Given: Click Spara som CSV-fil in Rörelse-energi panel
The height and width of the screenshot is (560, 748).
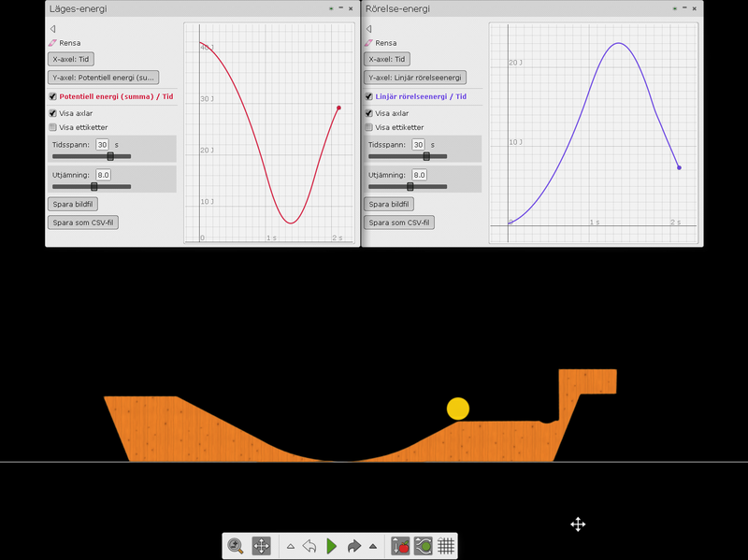Looking at the screenshot, I should [x=399, y=223].
